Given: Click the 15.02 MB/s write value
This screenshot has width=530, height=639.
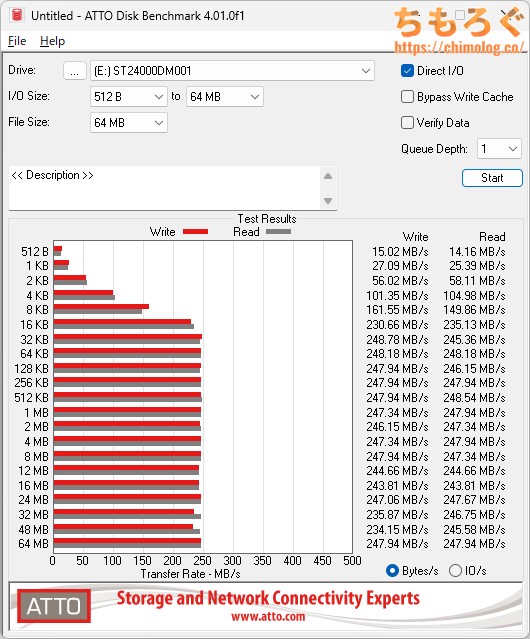Looking at the screenshot, I should coord(400,251).
